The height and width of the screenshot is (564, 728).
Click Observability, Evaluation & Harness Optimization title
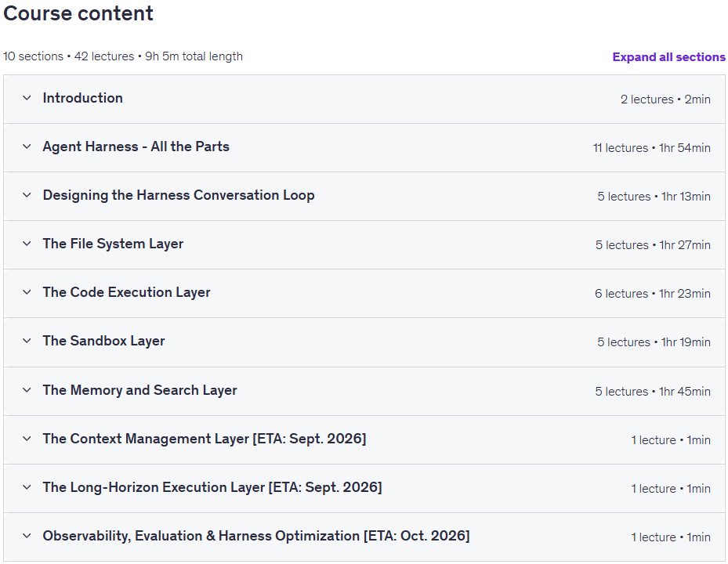click(256, 536)
